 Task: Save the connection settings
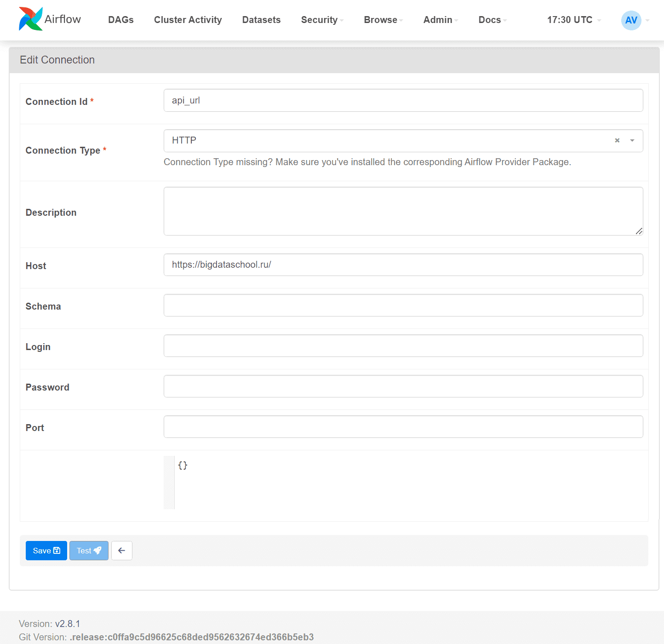pos(46,551)
